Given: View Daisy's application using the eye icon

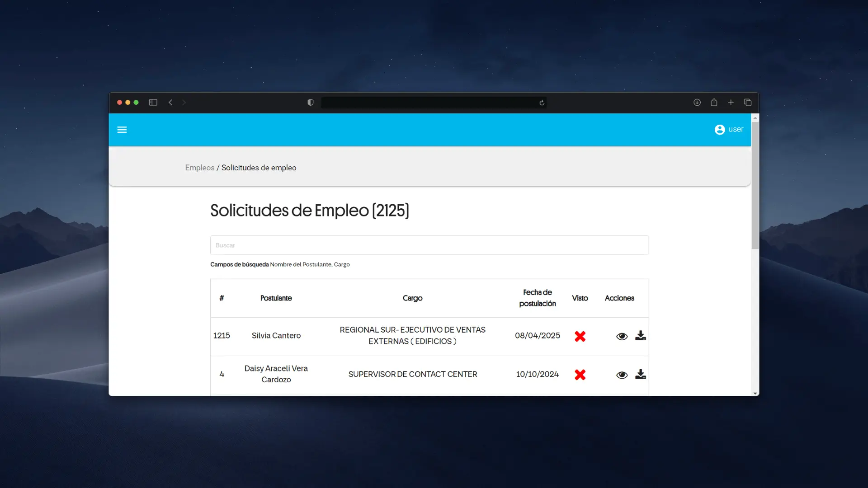Looking at the screenshot, I should point(622,375).
